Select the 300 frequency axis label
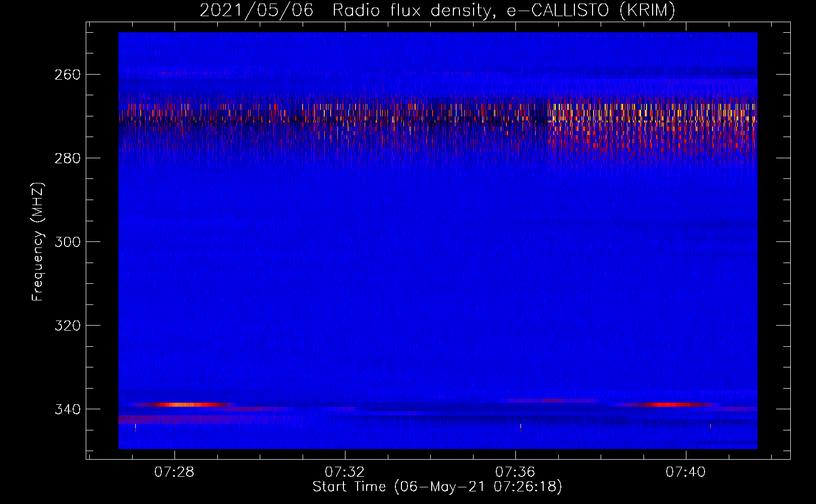 pyautogui.click(x=67, y=242)
